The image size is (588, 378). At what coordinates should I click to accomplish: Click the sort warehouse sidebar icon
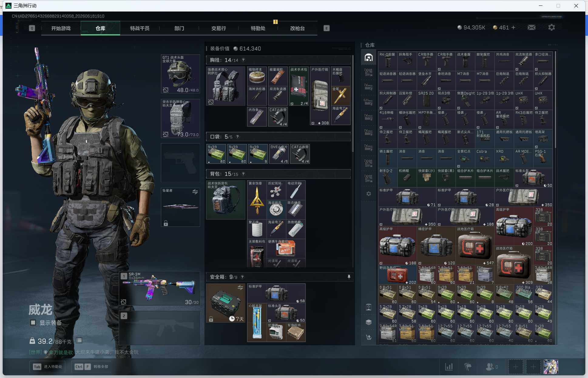pos(369,337)
